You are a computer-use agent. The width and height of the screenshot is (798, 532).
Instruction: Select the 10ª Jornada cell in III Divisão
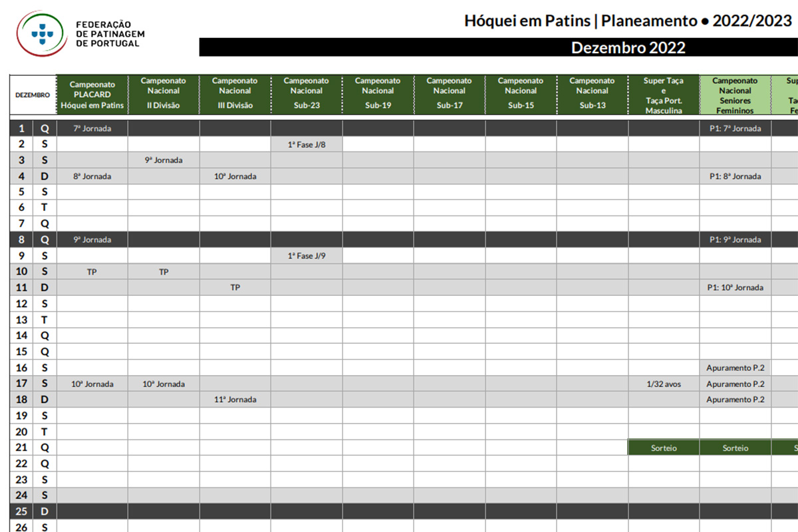click(x=235, y=176)
